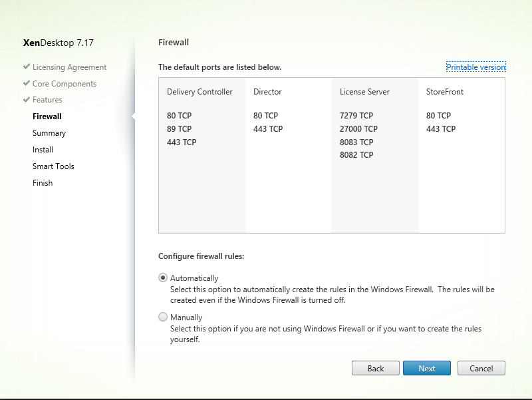Click the "Configure firewall rules:" label
This screenshot has width=532, height=400.
click(x=201, y=256)
